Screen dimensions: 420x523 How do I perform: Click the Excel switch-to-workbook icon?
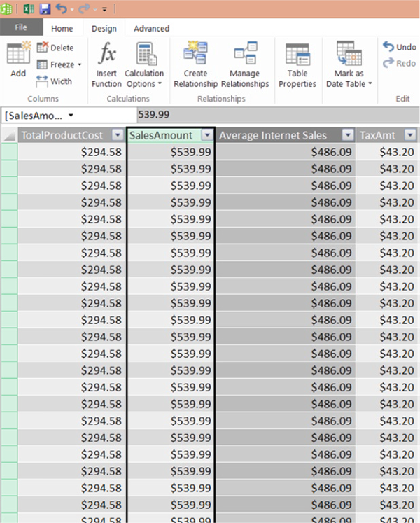click(29, 8)
